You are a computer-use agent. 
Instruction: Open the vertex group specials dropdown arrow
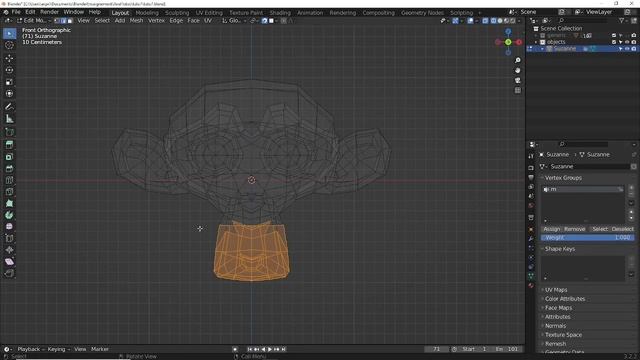pyautogui.click(x=631, y=203)
